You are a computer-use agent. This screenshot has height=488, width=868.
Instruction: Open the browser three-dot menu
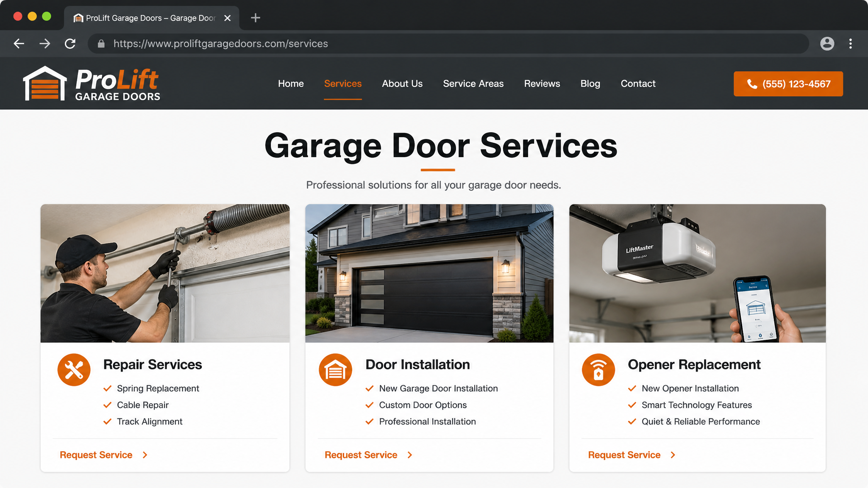850,44
